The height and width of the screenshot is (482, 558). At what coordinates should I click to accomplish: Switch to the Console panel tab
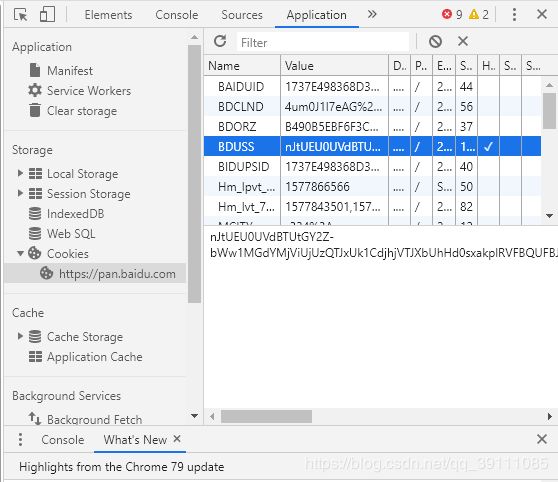coord(177,15)
